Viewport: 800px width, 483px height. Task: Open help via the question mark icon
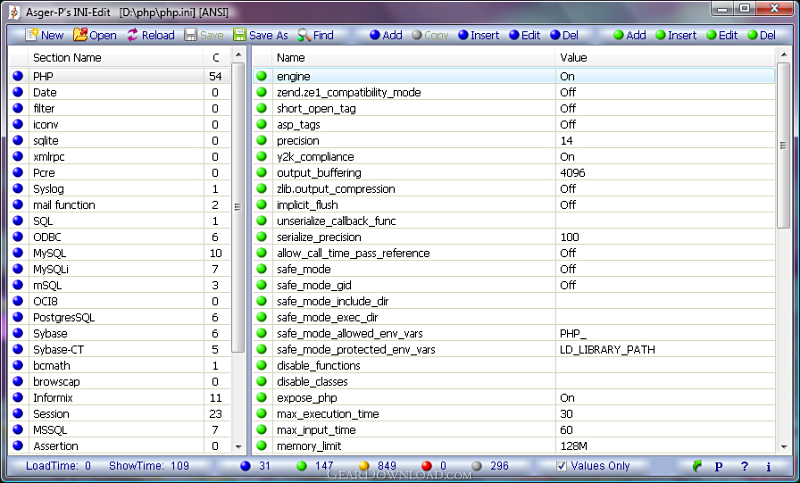[744, 466]
